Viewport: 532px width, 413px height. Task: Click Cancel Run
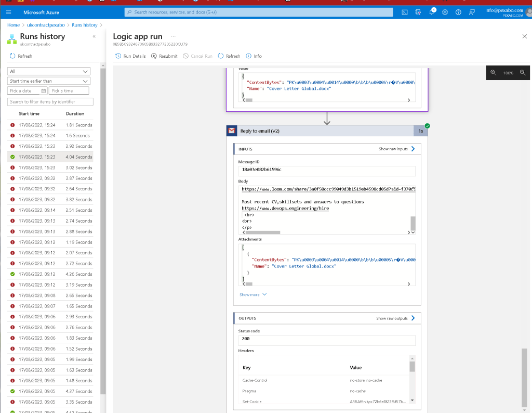pyautogui.click(x=197, y=56)
